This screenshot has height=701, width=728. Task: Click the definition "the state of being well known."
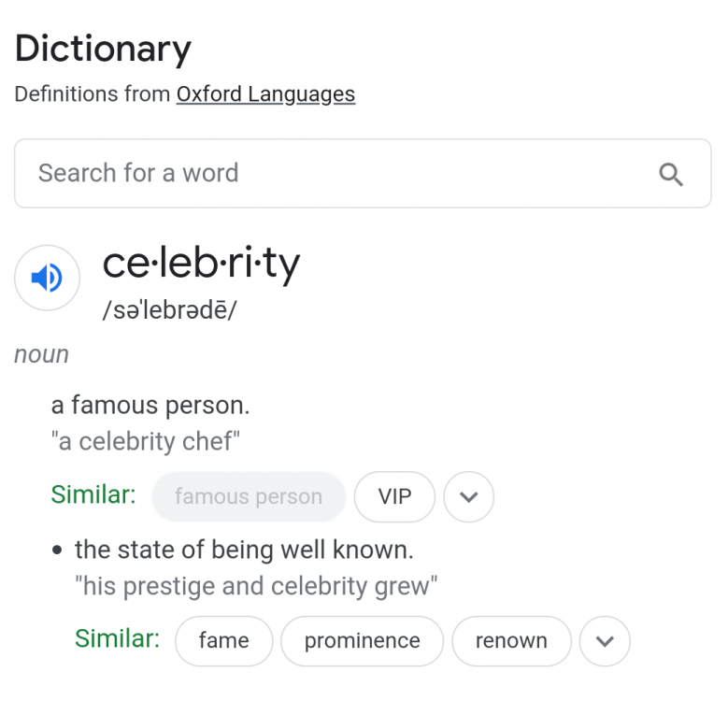point(244,550)
